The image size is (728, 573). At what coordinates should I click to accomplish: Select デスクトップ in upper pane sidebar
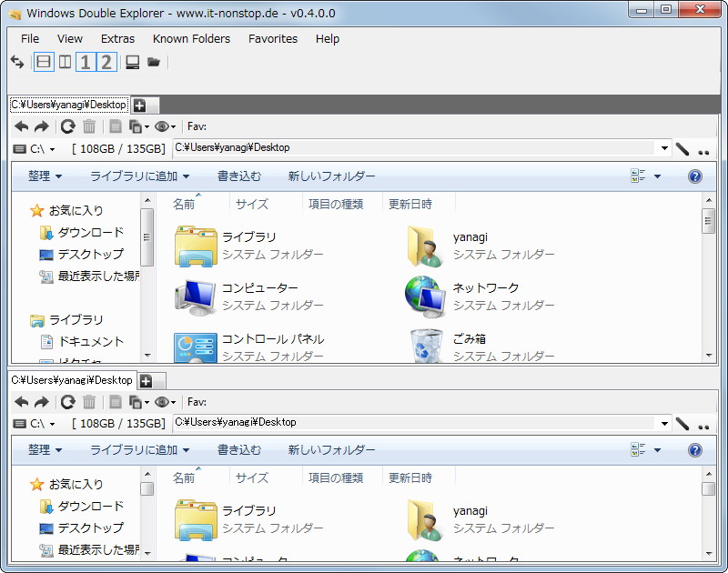(x=82, y=255)
